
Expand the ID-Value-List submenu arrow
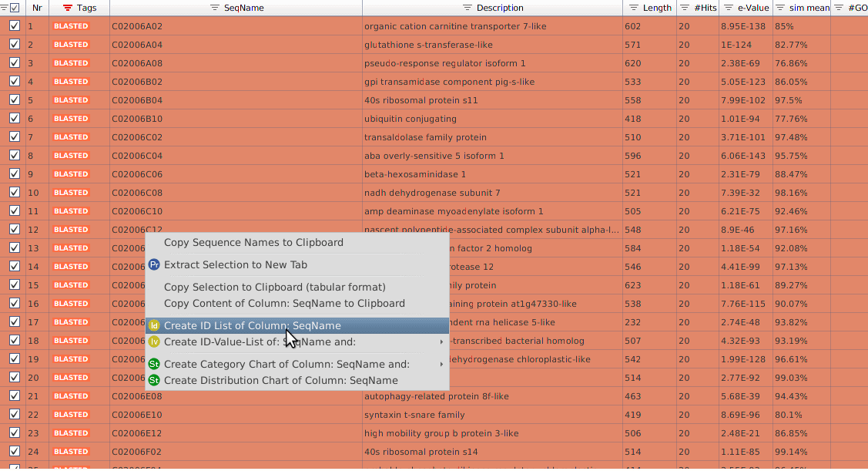(x=441, y=341)
